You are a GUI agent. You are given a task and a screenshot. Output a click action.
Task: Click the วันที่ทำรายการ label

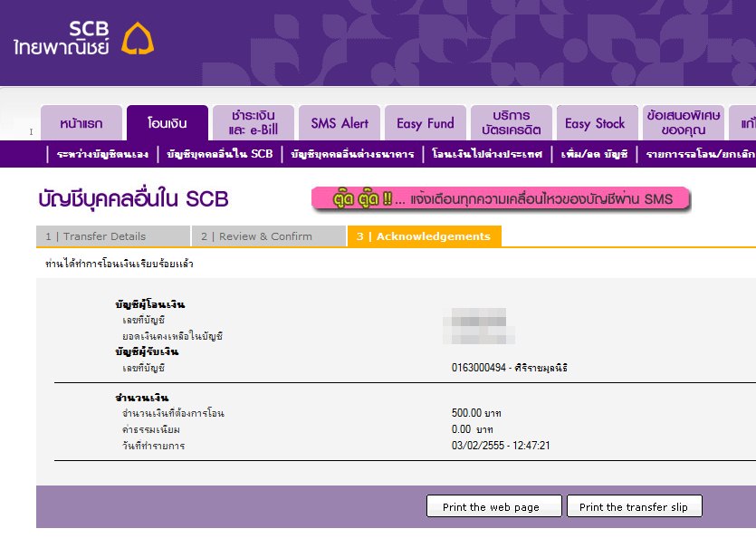pos(153,446)
